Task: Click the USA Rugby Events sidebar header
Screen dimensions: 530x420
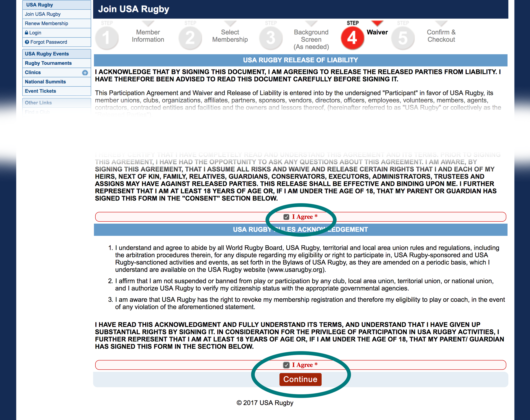Action: coord(57,54)
